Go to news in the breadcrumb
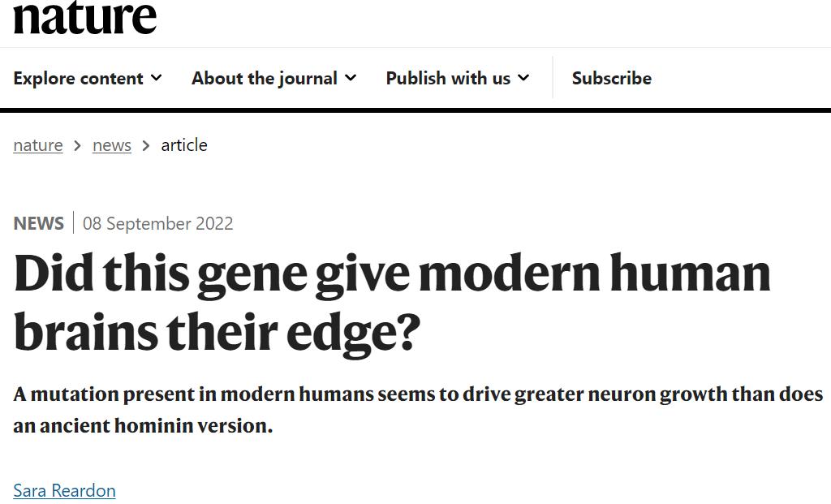This screenshot has width=831, height=504. pos(112,145)
